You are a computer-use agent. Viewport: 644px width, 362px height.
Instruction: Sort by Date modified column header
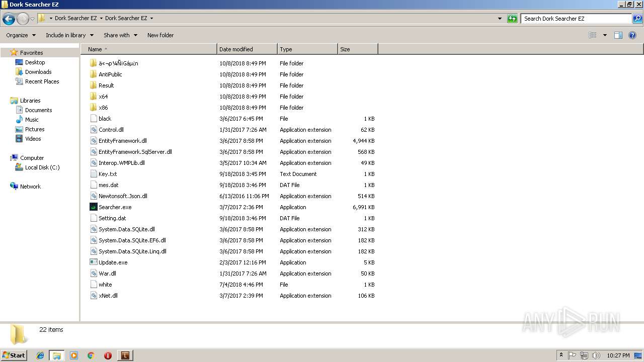tap(247, 49)
